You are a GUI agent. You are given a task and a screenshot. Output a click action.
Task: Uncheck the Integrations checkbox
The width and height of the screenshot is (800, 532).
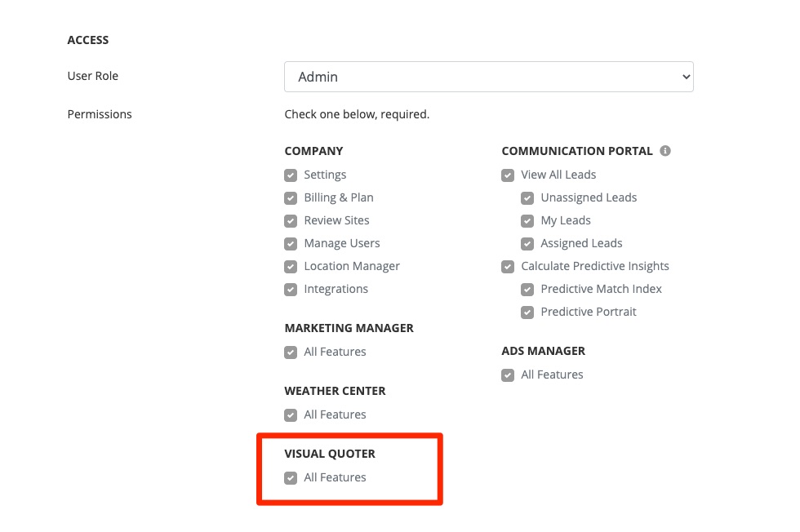tap(291, 290)
